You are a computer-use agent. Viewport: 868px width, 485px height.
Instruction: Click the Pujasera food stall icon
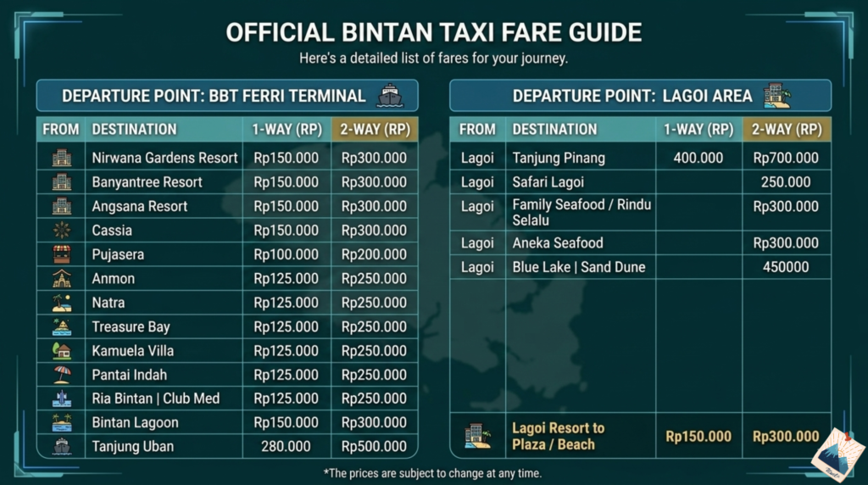61,254
